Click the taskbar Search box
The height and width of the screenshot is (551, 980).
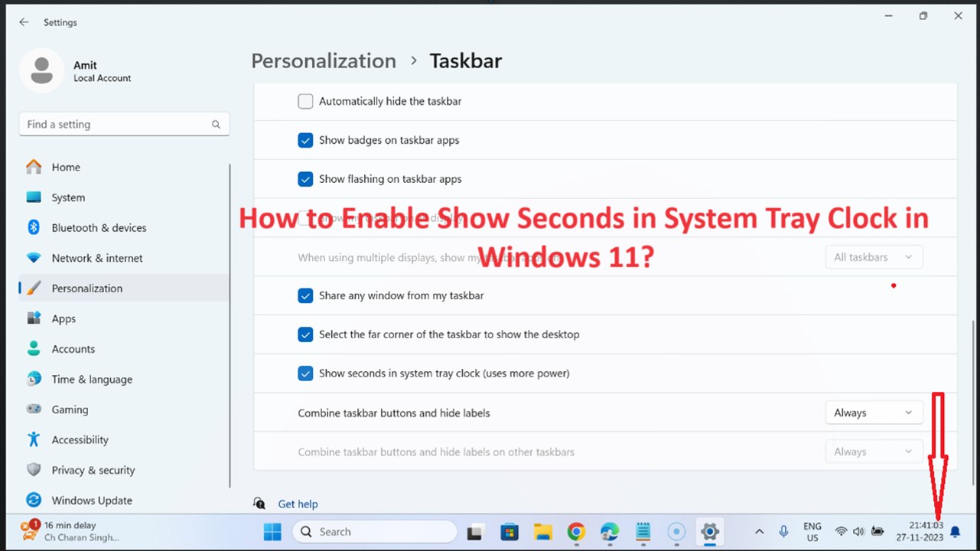tap(375, 531)
